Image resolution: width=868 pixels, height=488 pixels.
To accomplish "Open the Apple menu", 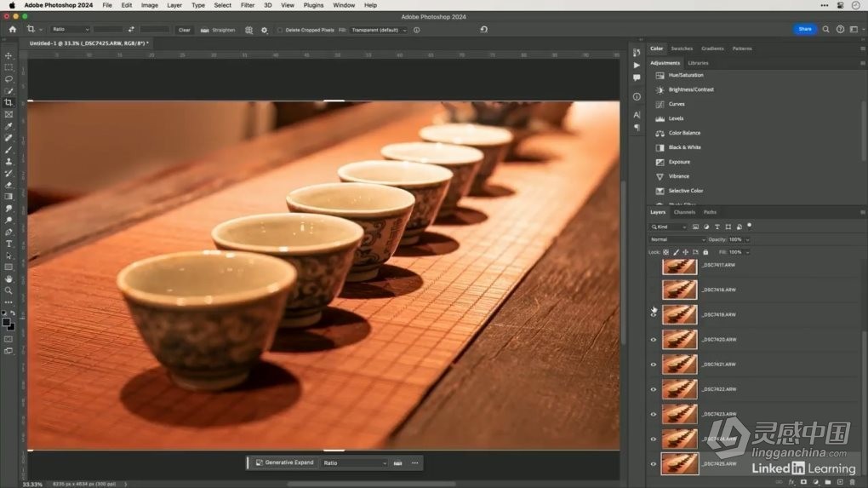I will (12, 5).
